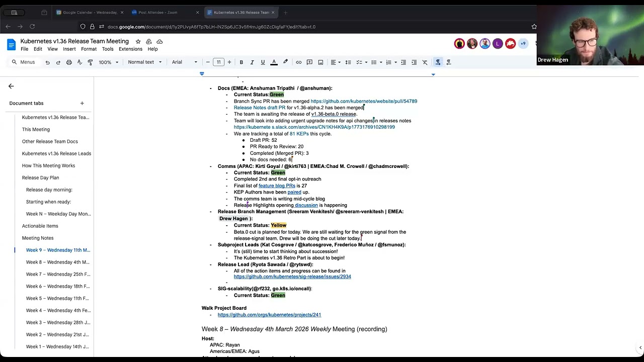Open the numbered list dropdown
The image size is (644, 362).
pyautogui.click(x=390, y=62)
